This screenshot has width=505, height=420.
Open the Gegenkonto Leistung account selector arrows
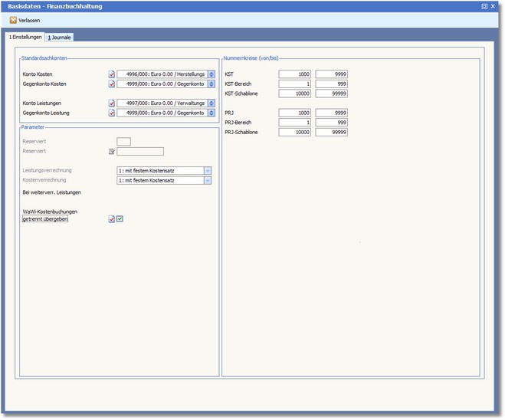click(211, 113)
